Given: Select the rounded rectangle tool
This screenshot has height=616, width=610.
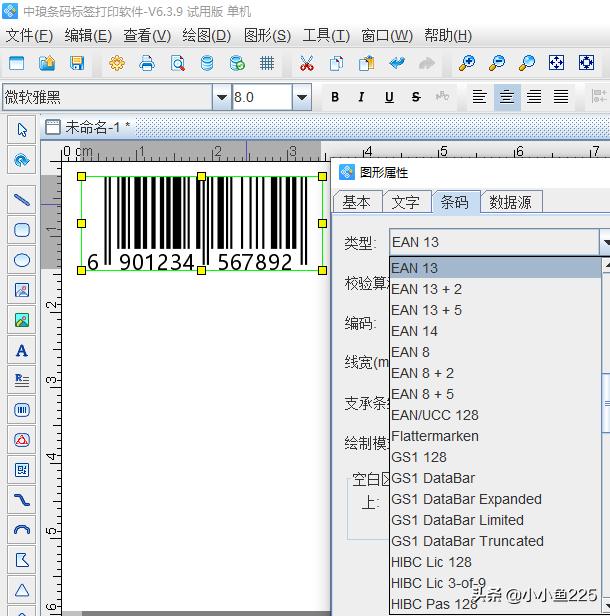Looking at the screenshot, I should point(22,230).
